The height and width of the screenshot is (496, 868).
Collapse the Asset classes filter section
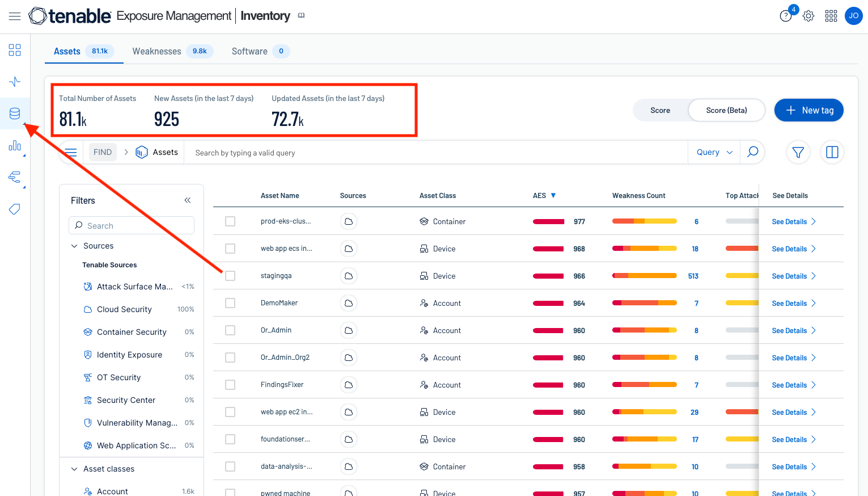[x=74, y=469]
